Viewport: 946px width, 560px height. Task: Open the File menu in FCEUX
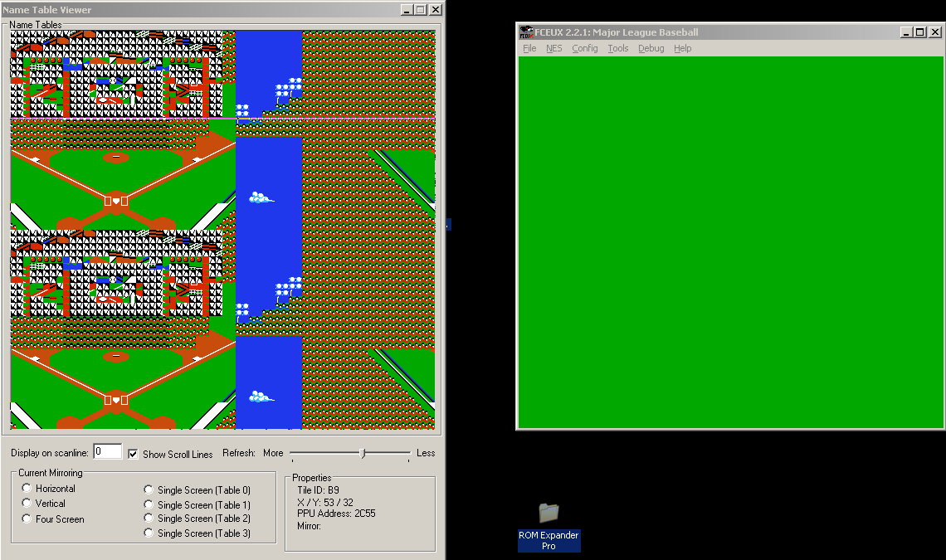click(529, 48)
